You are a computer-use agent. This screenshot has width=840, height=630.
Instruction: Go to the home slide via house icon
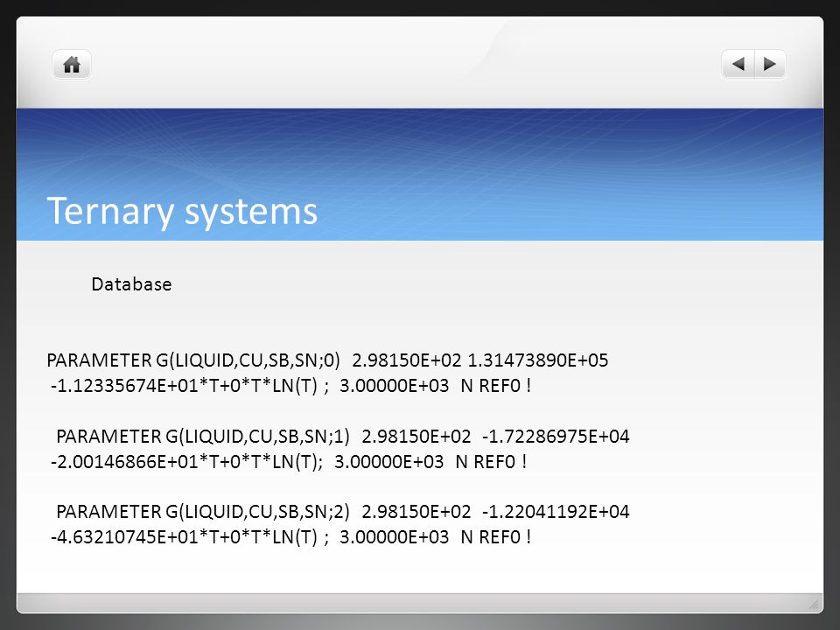72,65
